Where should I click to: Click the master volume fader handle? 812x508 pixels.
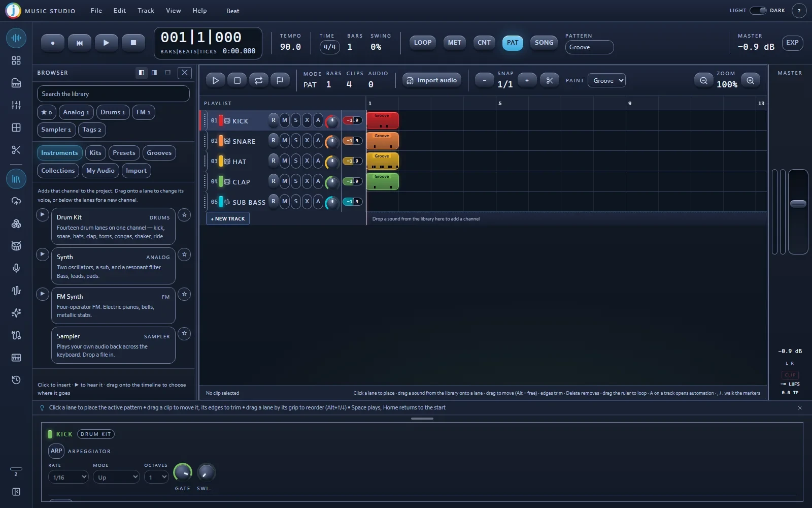click(x=798, y=204)
